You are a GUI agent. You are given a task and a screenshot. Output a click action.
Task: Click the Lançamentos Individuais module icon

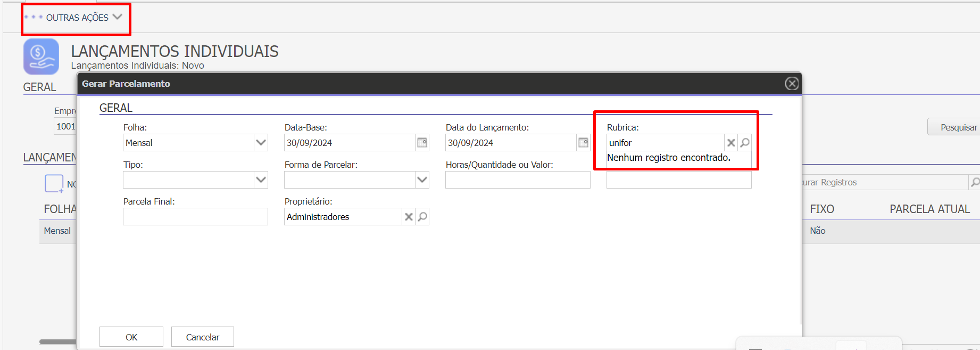[x=41, y=56]
